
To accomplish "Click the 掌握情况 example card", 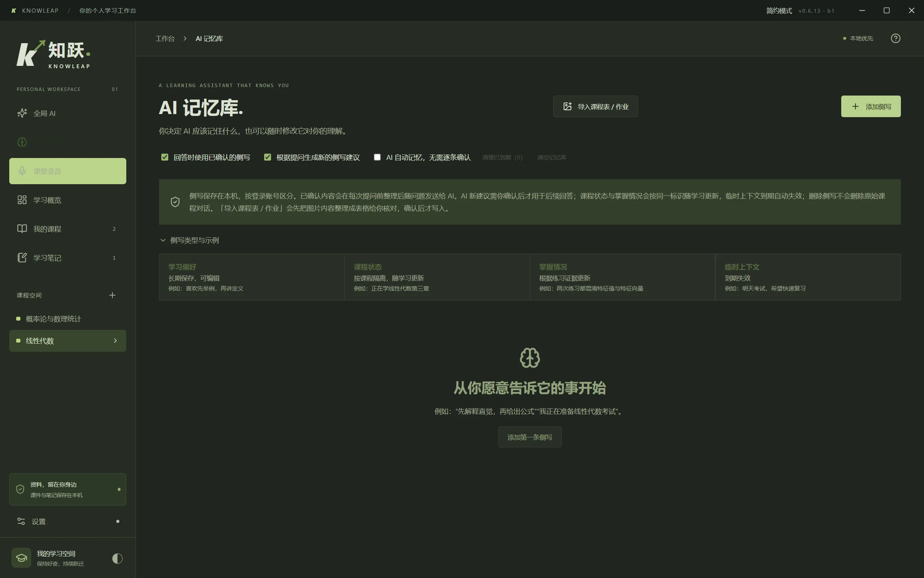I will coord(623,277).
